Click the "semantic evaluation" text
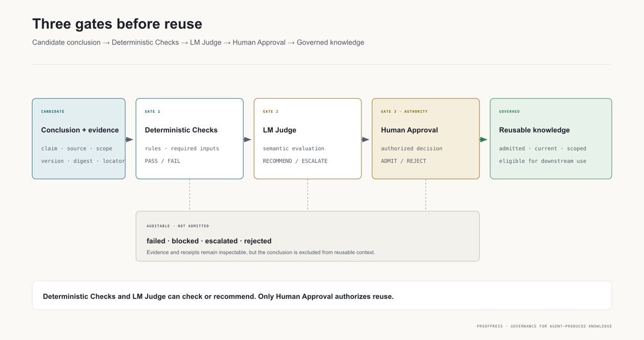This screenshot has height=340, width=644. pos(294,149)
